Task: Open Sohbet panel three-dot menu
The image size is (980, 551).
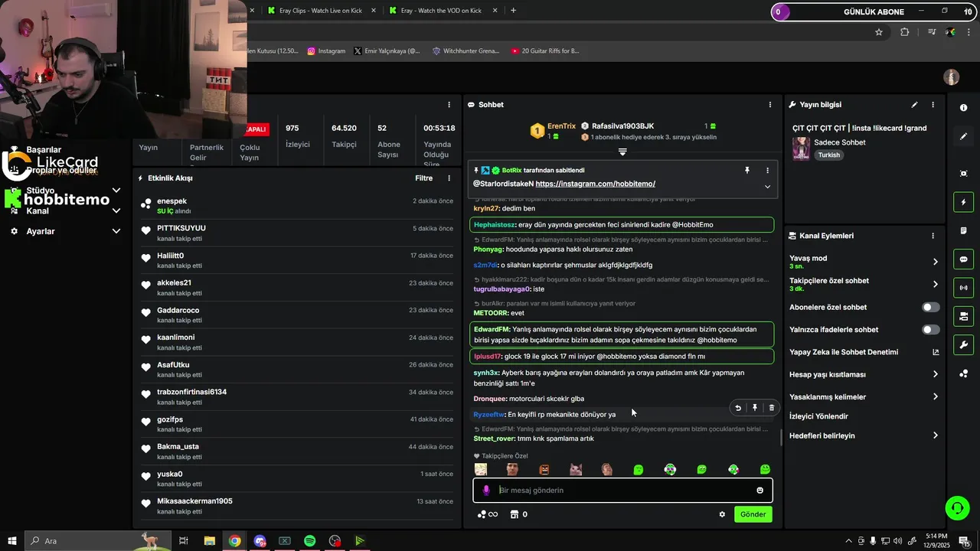Action: [x=770, y=105]
